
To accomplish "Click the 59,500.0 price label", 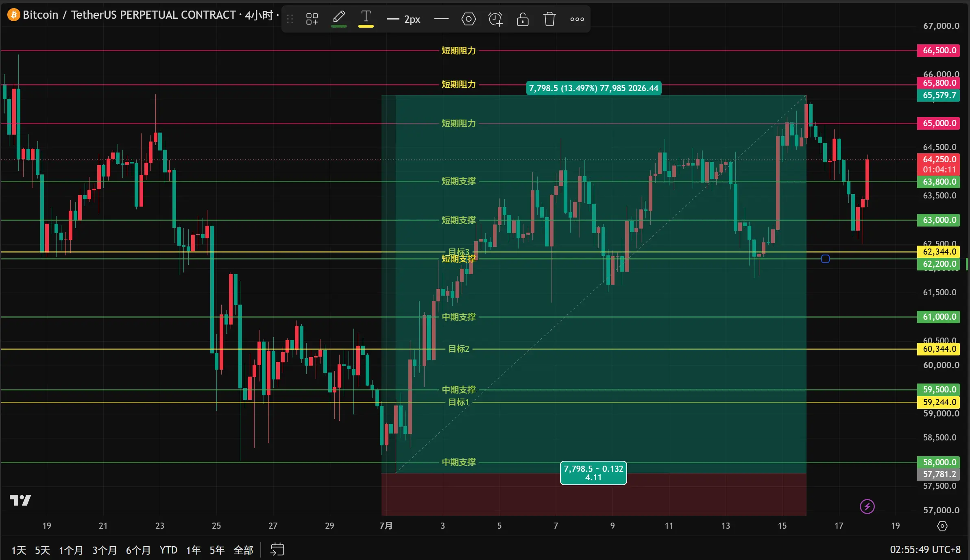I will coord(939,390).
